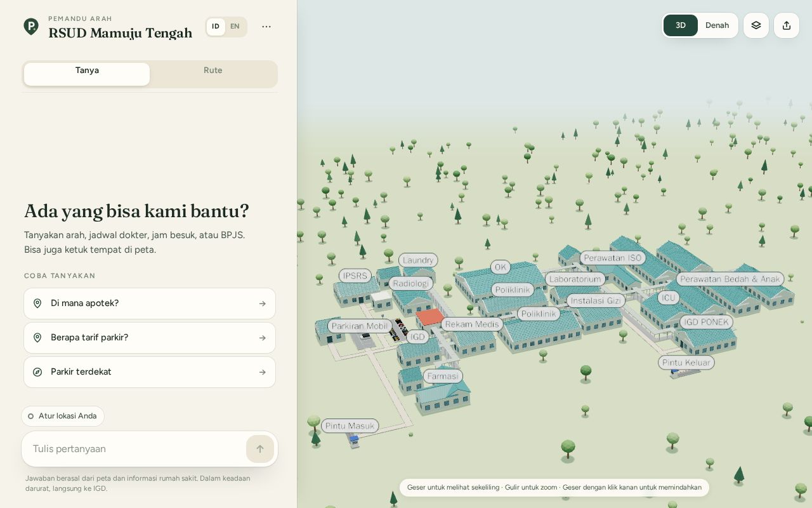Open the Tanya tab
Image resolution: width=812 pixels, height=508 pixels.
point(87,74)
